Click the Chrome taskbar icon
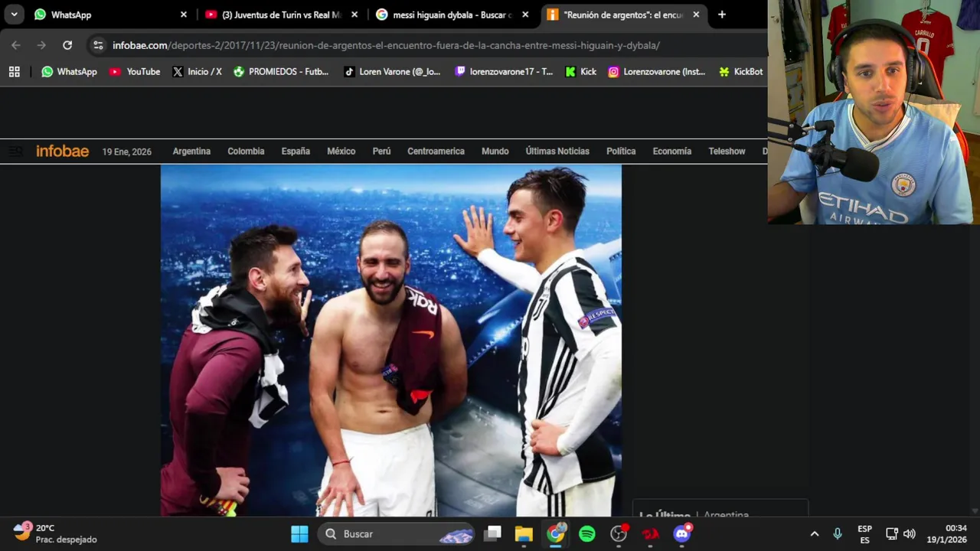Viewport: 980px width, 551px height. (556, 533)
